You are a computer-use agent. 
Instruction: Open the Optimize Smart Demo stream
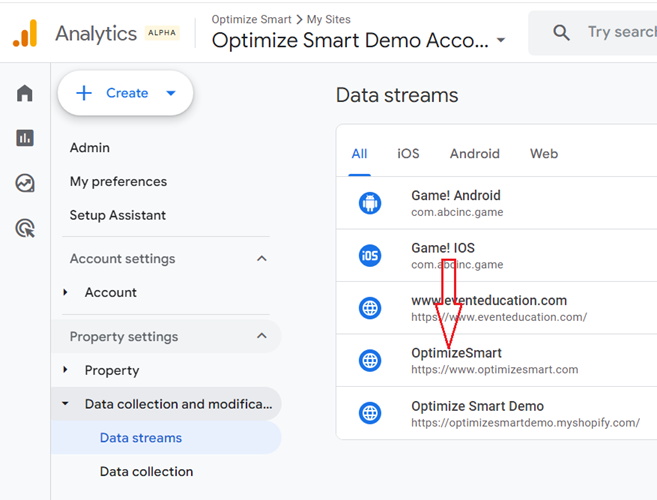[x=497, y=413]
